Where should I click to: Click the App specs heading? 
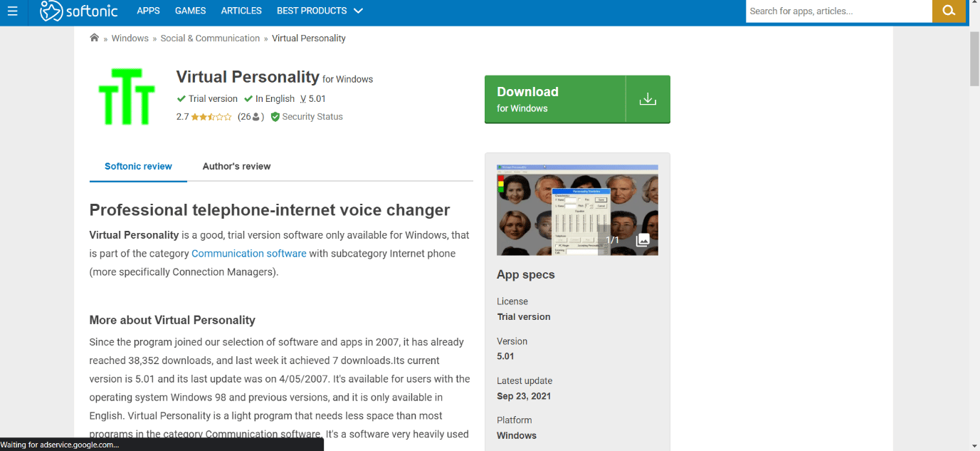[x=526, y=275]
